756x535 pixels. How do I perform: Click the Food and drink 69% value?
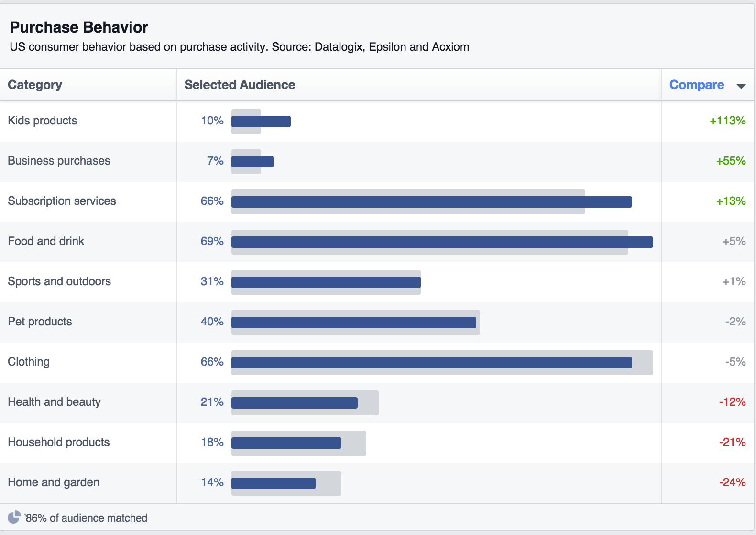pos(211,241)
